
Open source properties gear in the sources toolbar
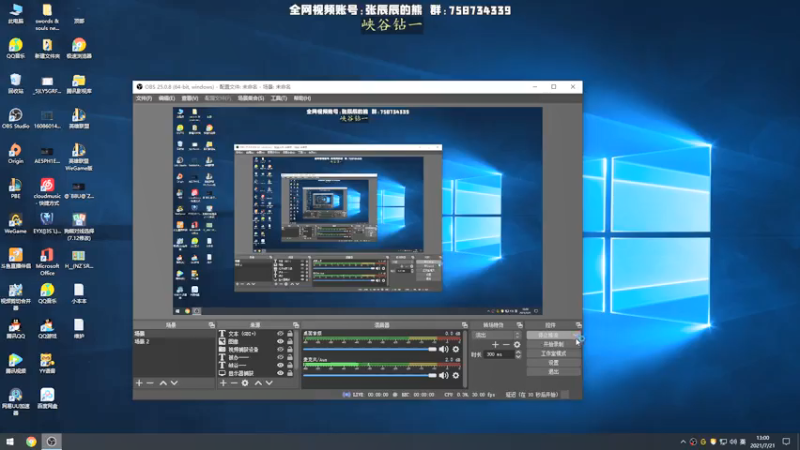coord(245,383)
